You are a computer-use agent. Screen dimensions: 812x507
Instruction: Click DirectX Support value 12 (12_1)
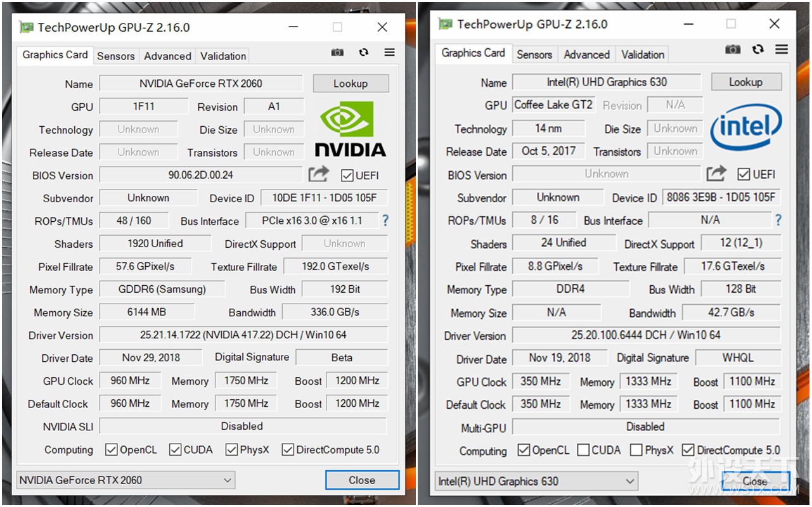click(741, 243)
